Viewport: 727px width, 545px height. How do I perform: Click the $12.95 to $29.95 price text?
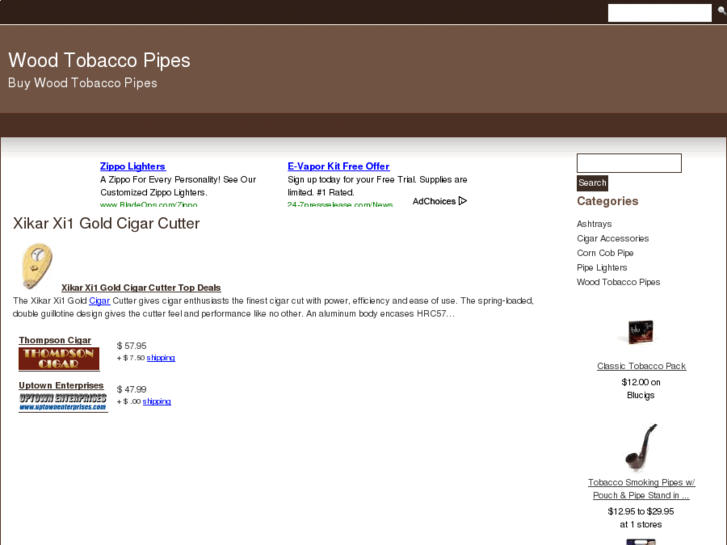(x=641, y=512)
